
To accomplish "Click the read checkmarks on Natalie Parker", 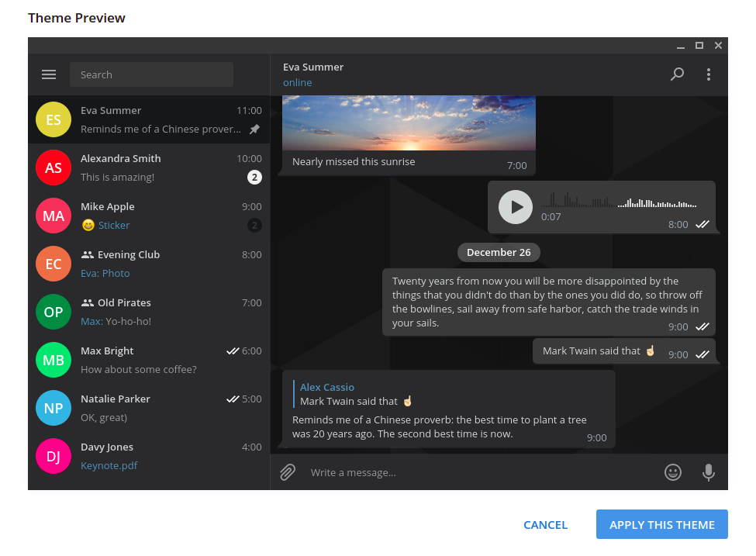I will [233, 399].
